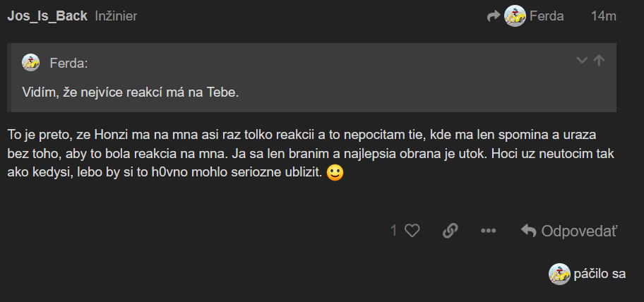Image resolution: width=644 pixels, height=302 pixels.
Task: Click the reply-to arrow icon in header
Action: coord(494,16)
